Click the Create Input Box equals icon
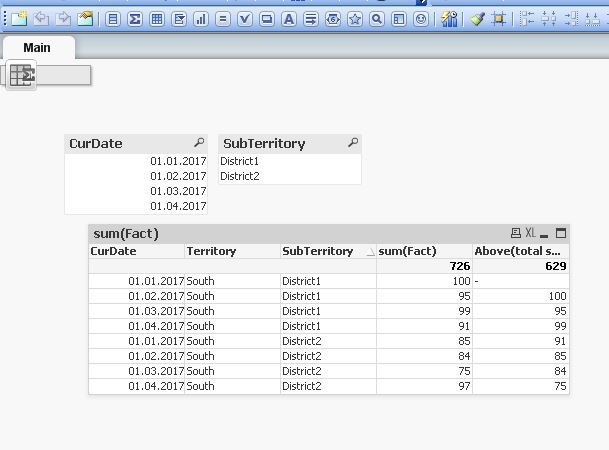 point(223,19)
